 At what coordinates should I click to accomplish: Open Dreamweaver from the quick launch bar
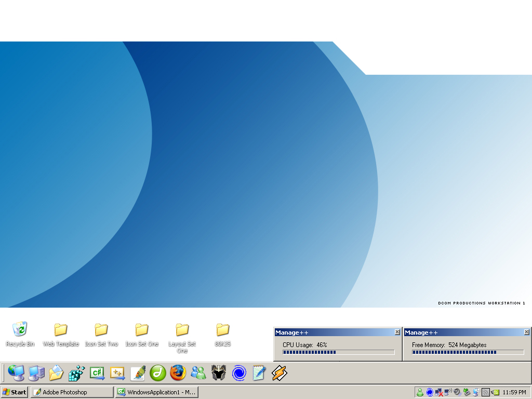click(158, 373)
